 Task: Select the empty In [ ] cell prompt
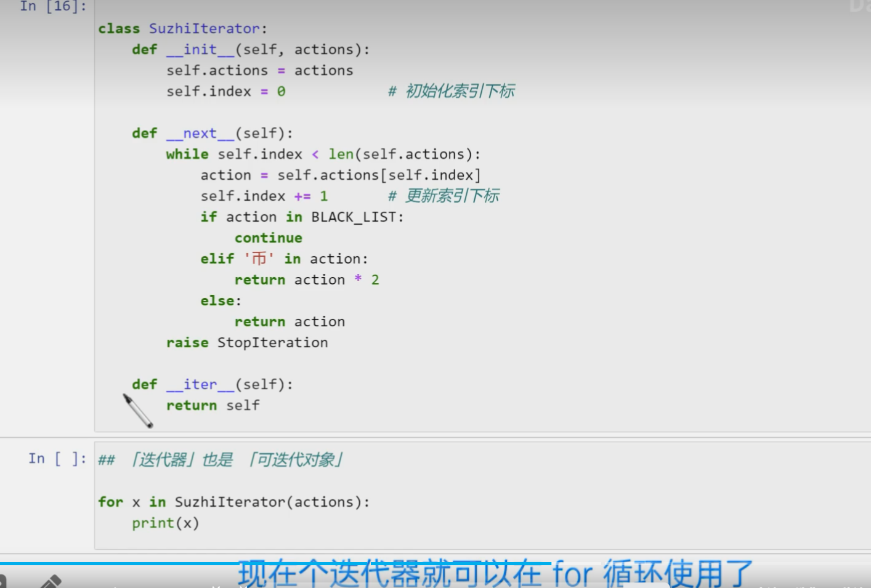click(x=57, y=459)
